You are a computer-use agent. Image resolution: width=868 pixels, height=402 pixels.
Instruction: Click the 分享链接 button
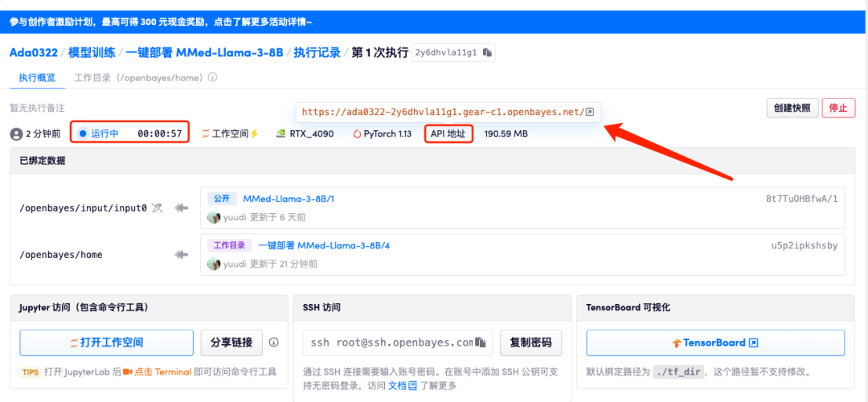click(x=231, y=343)
